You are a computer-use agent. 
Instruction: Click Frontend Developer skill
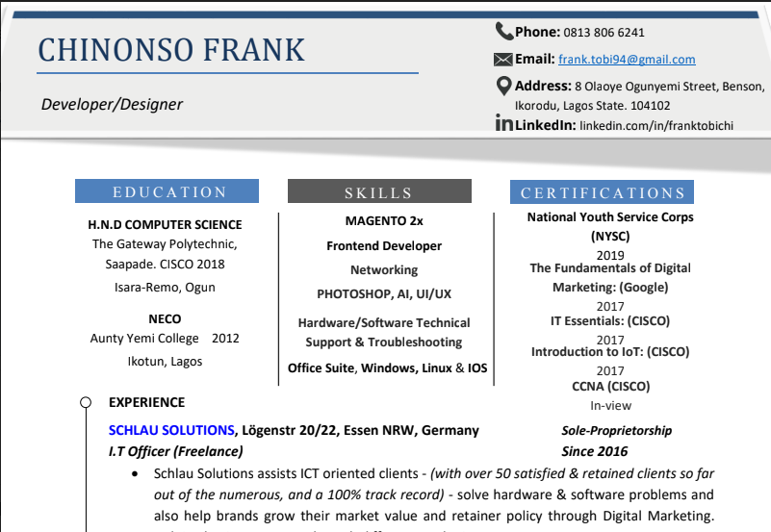[x=384, y=246]
